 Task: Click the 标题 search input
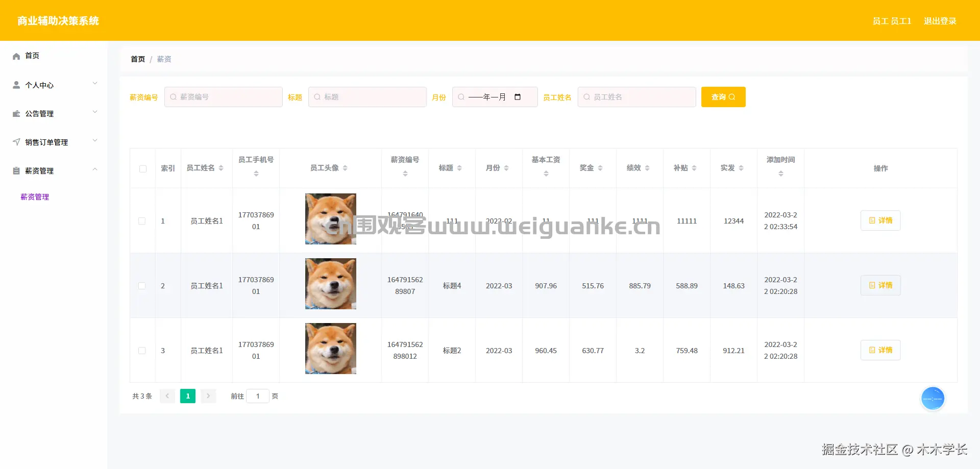tap(367, 97)
